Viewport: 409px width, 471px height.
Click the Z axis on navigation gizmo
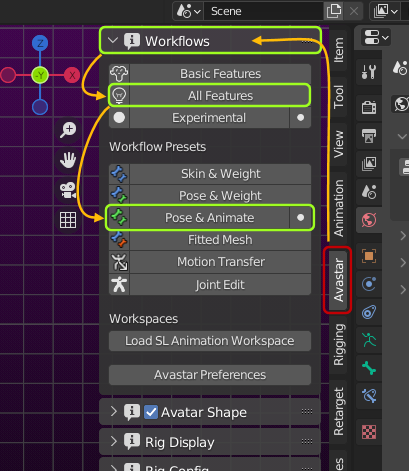point(40,43)
